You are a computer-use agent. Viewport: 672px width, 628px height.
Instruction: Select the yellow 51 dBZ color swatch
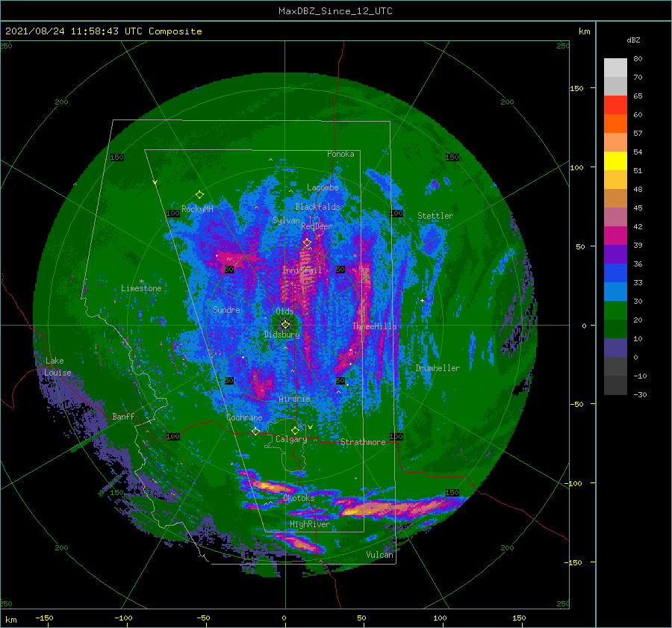(x=615, y=161)
